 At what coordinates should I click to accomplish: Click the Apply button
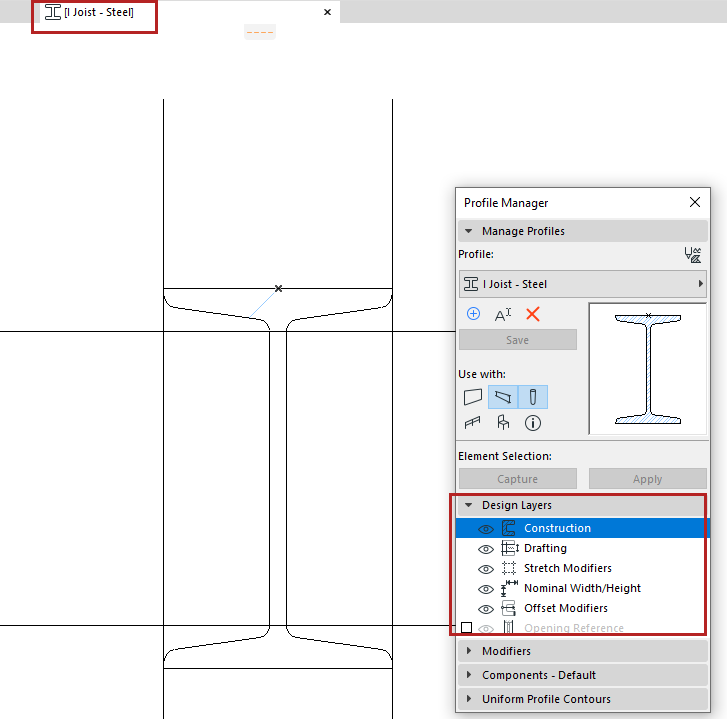pos(647,478)
